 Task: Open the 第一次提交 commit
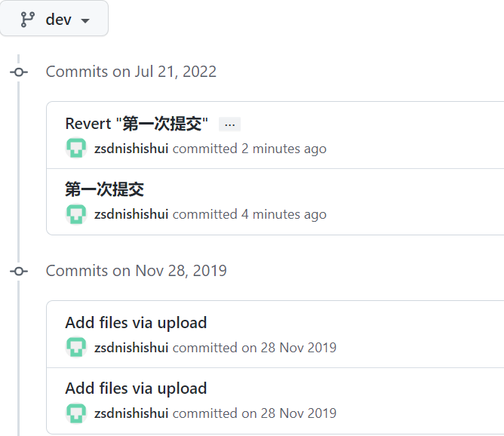point(104,189)
